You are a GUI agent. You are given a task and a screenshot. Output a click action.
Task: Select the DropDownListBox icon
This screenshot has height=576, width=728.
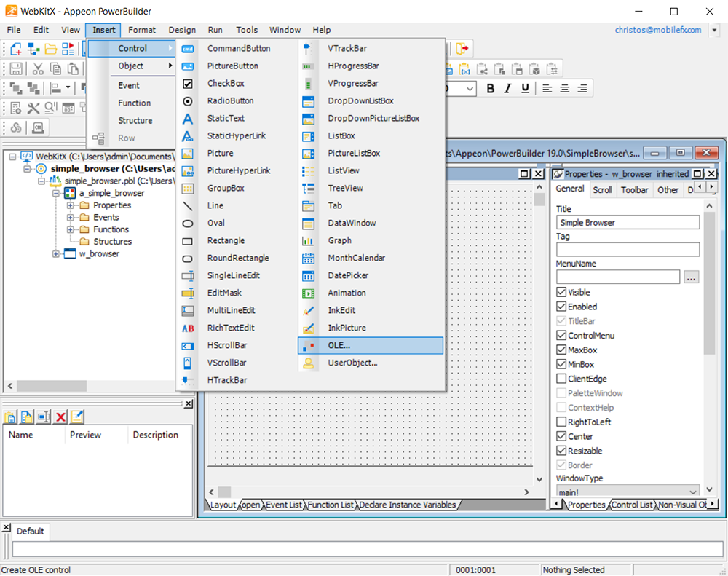(x=308, y=101)
